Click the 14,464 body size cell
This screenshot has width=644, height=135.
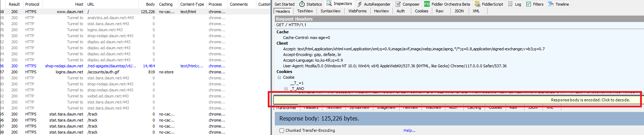(x=149, y=66)
